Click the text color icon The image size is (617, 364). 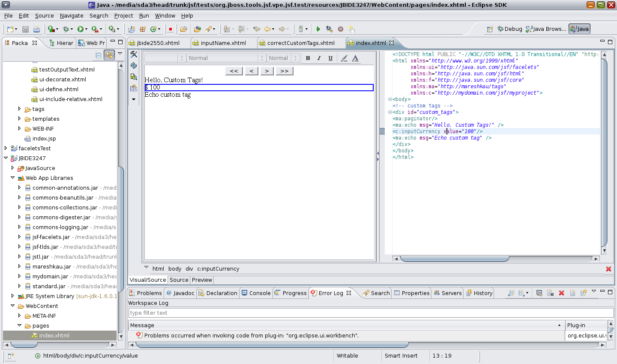point(355,58)
